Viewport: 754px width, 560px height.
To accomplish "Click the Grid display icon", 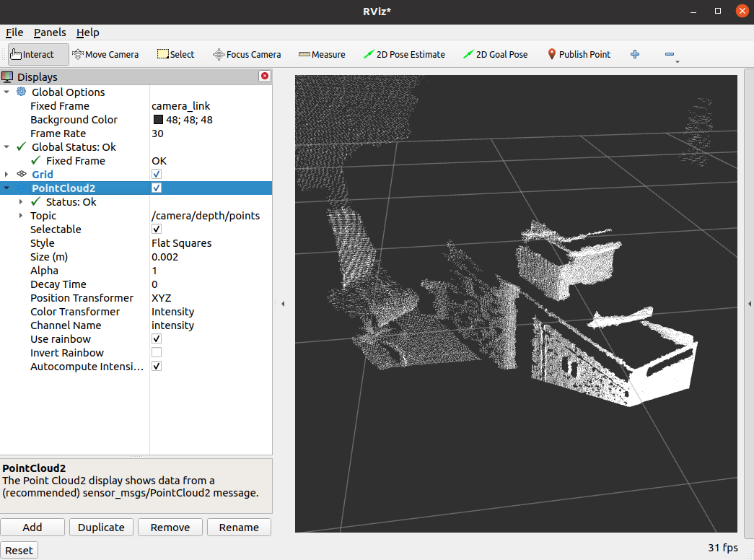I will [x=22, y=174].
